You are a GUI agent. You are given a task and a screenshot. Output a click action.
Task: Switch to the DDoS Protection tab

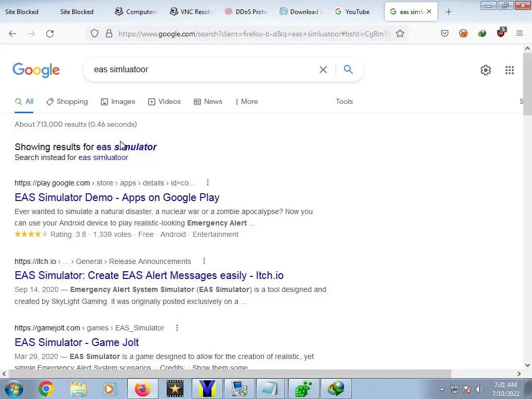pos(247,11)
